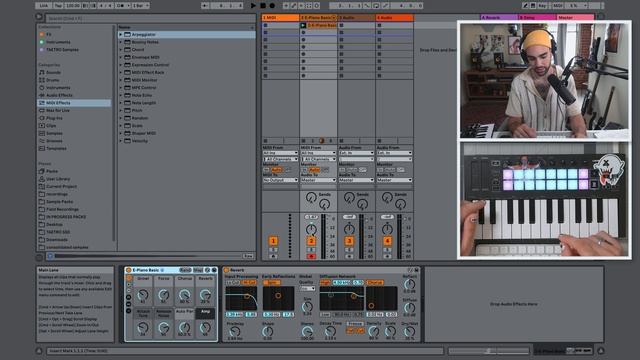The width and height of the screenshot is (640, 360).
Task: Open Clips category in browser
Action: click(x=51, y=126)
